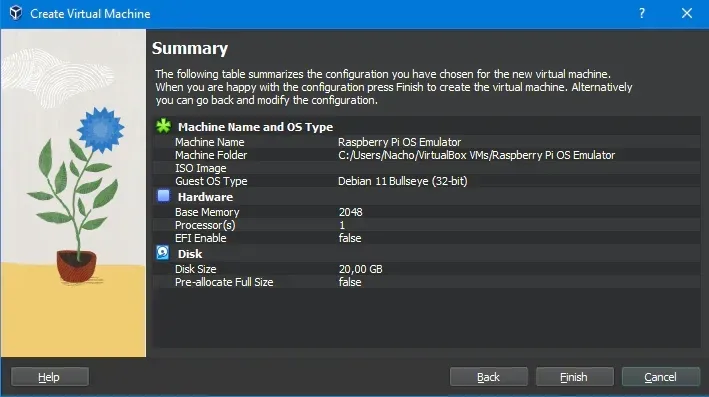Click the blue flower illustration panel
This screenshot has width=709, height=397.
point(73,193)
